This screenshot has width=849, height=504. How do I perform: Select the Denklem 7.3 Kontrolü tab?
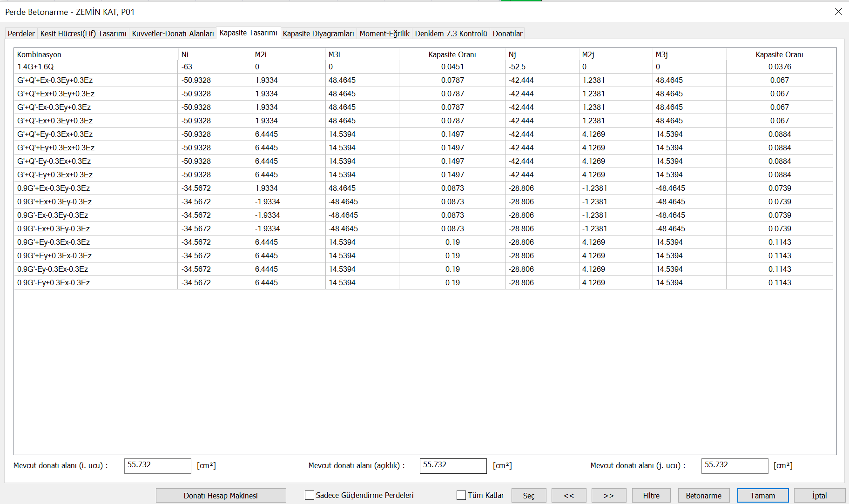[451, 34]
